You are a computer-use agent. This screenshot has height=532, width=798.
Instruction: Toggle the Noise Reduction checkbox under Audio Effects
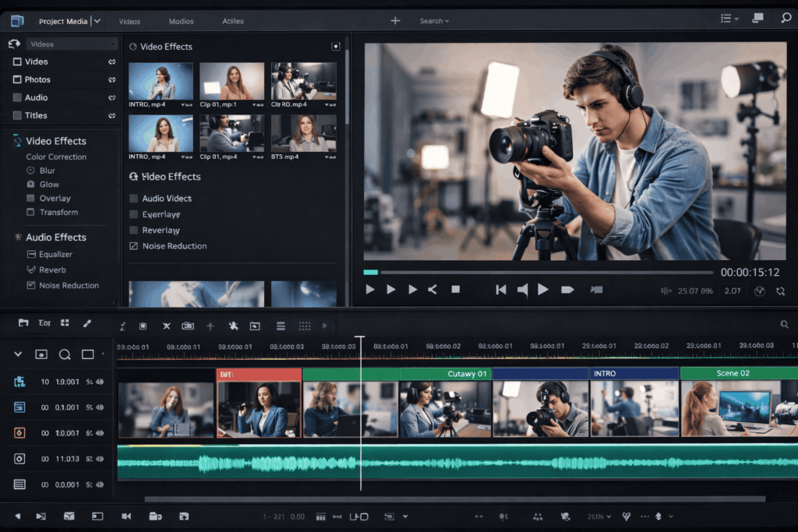(31, 285)
